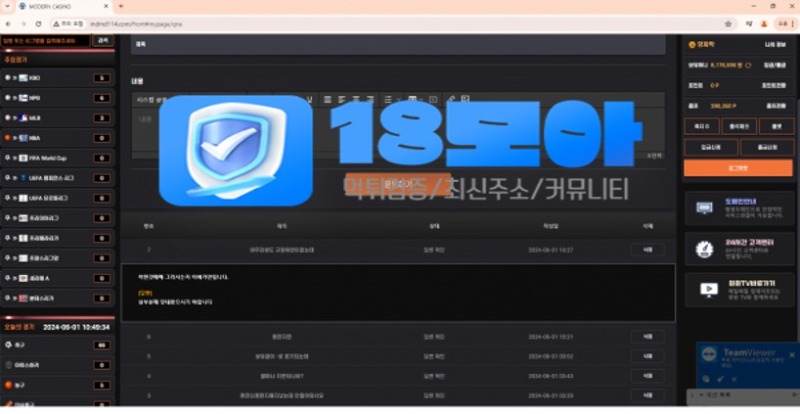Open the Chrome profile avatar icon
The width and height of the screenshot is (800, 414).
764,24
